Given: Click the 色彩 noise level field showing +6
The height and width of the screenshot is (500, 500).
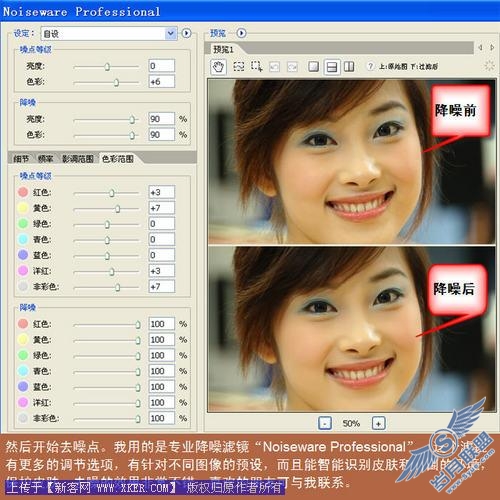Looking at the screenshot, I should (x=161, y=81).
